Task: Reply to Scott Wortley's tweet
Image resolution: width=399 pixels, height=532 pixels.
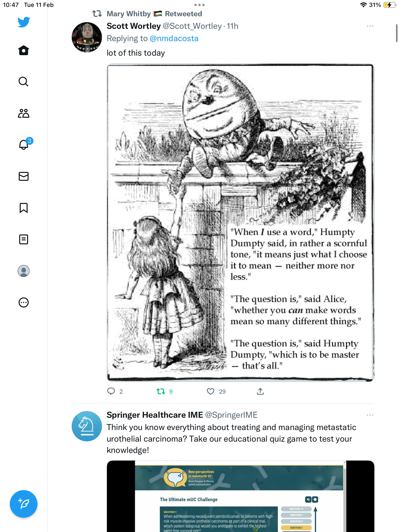Action: pos(111,391)
